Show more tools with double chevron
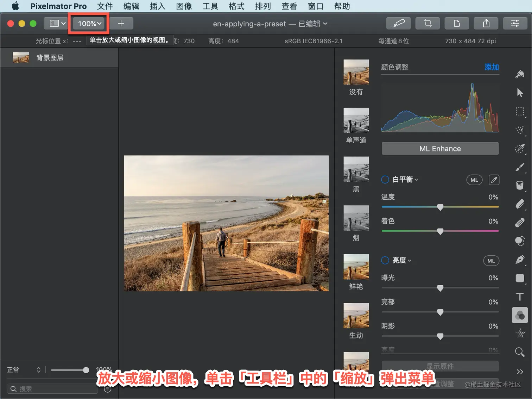This screenshot has width=532, height=399. pos(520,372)
